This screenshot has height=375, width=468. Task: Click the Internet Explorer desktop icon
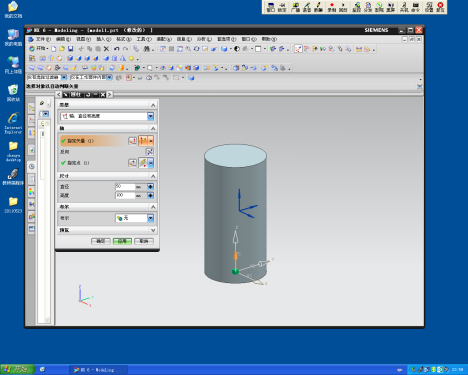[13, 122]
